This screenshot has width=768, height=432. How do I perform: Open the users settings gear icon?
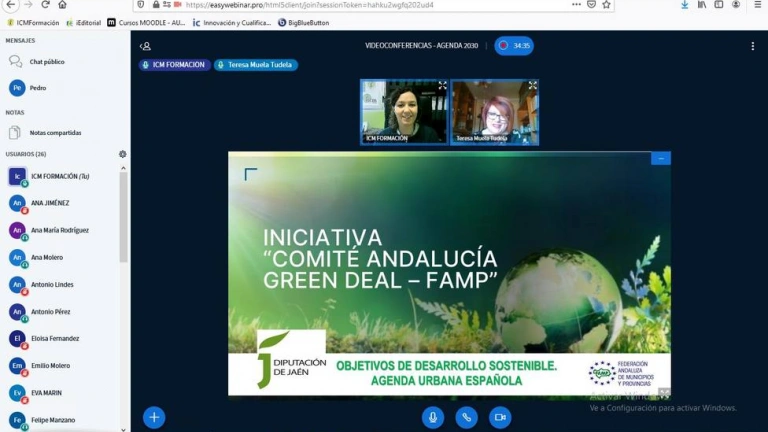123,154
